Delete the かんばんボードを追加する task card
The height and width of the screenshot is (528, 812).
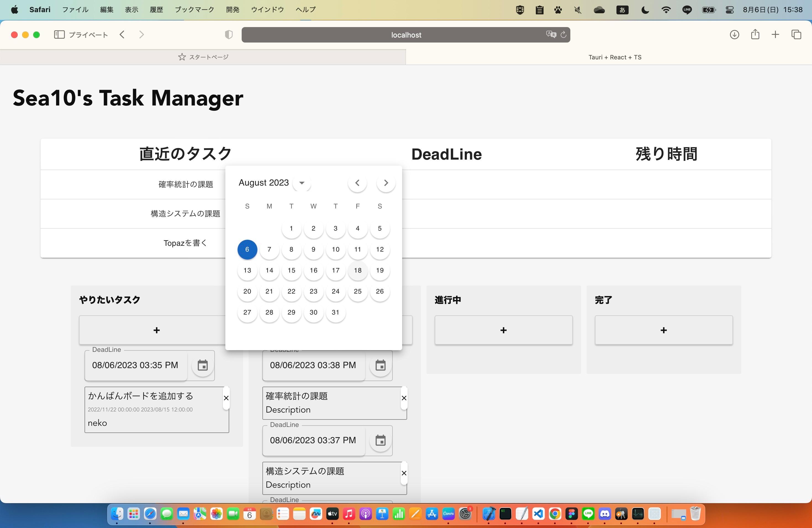pos(226,398)
